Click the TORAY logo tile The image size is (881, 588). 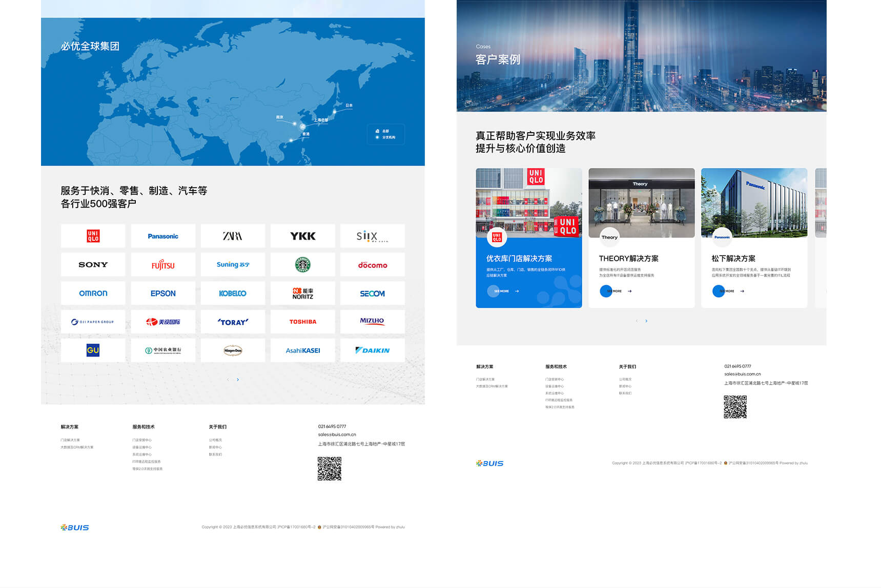pyautogui.click(x=233, y=322)
